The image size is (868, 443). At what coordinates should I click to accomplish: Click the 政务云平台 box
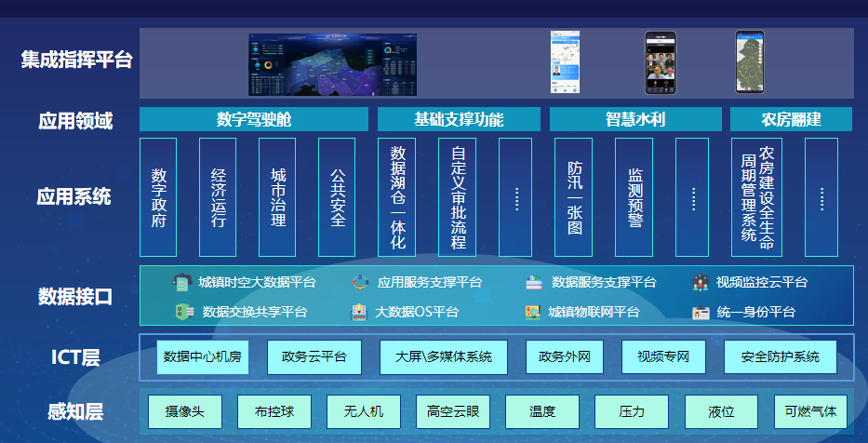coord(314,356)
